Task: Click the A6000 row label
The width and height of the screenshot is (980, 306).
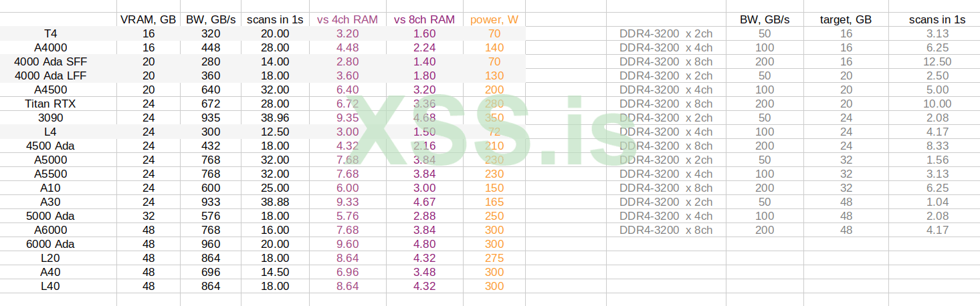Action: 50,230
